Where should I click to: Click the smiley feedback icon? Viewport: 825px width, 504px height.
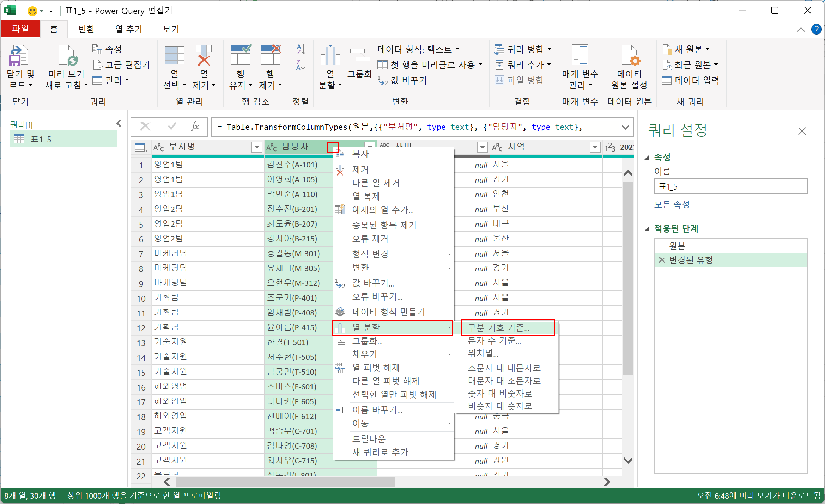click(32, 11)
